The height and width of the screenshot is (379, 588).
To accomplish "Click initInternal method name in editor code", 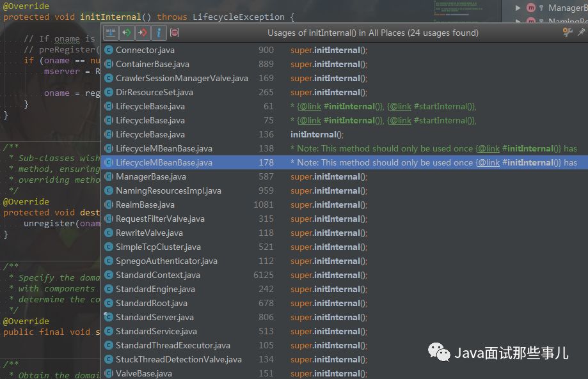I will [111, 17].
